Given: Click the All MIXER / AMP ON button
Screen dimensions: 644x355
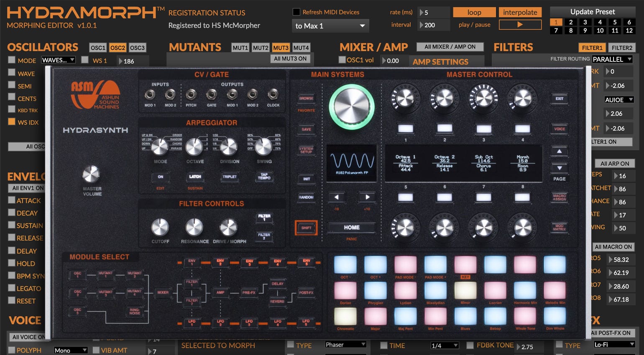Looking at the screenshot, I should [x=450, y=46].
